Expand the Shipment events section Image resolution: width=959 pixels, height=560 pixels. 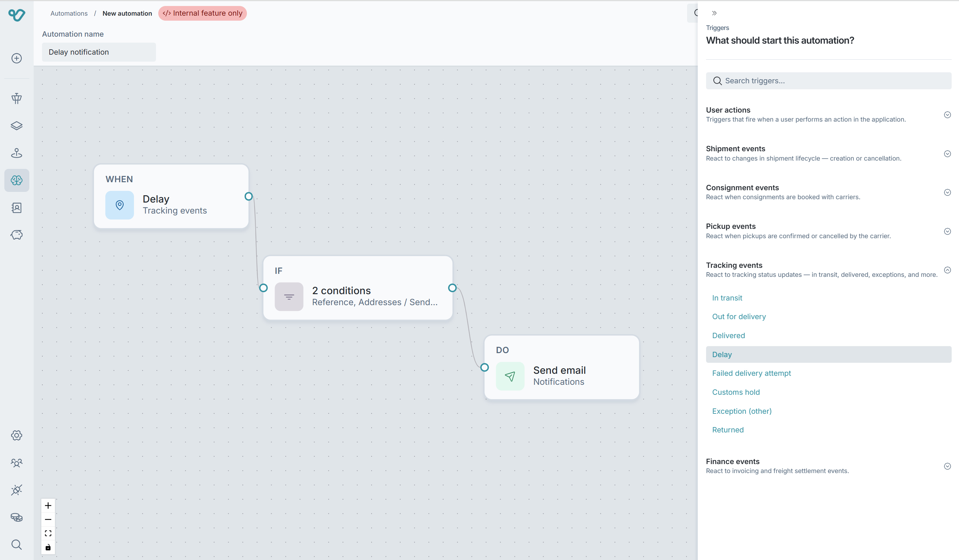(x=947, y=154)
